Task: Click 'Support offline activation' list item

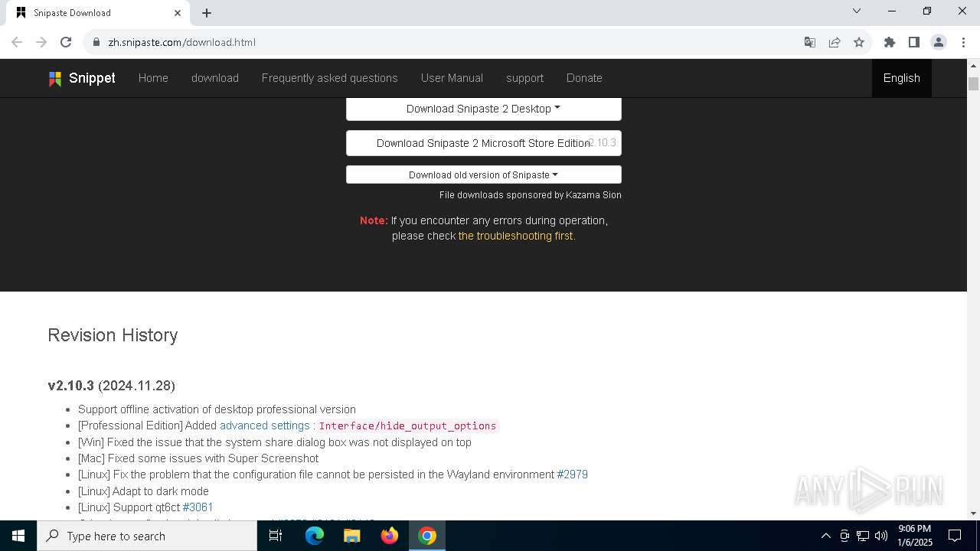Action: (x=217, y=409)
